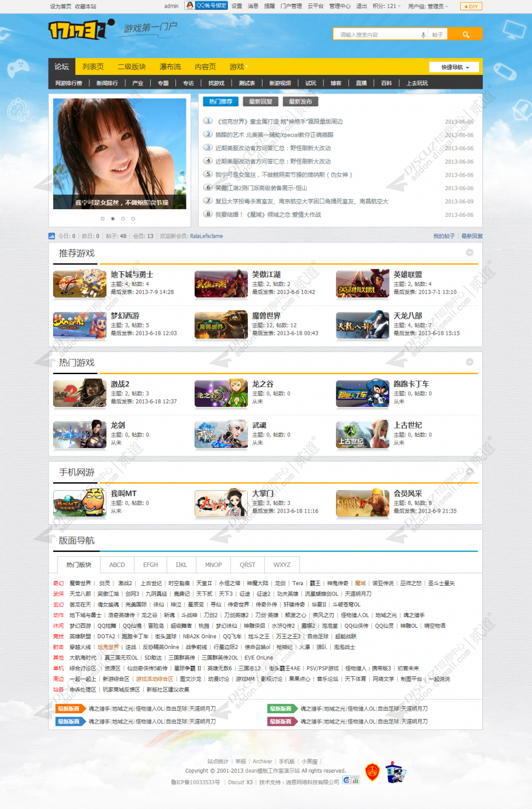This screenshot has width=532, height=809.
Task: Open the 管理中心 link
Action: [x=340, y=6]
